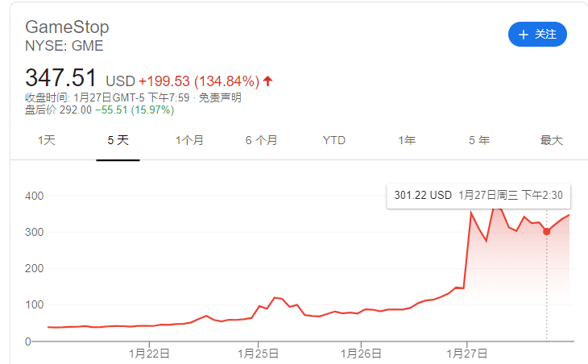
Task: Show the 1个月 chart range
Action: coord(189,140)
